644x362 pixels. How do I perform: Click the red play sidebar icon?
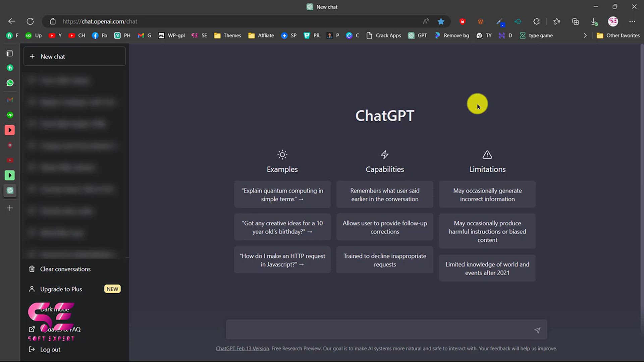pyautogui.click(x=10, y=130)
